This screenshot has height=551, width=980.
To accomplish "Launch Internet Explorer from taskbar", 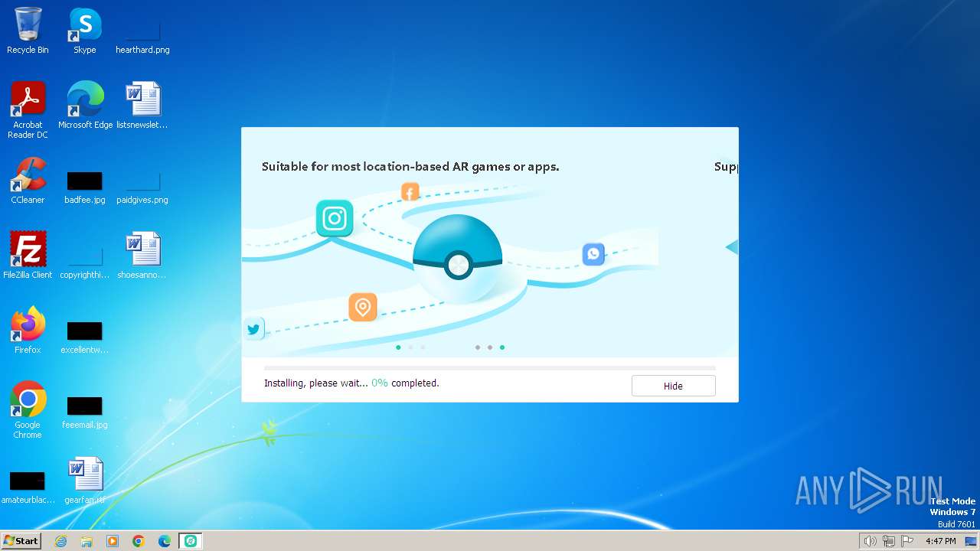I will 60,541.
